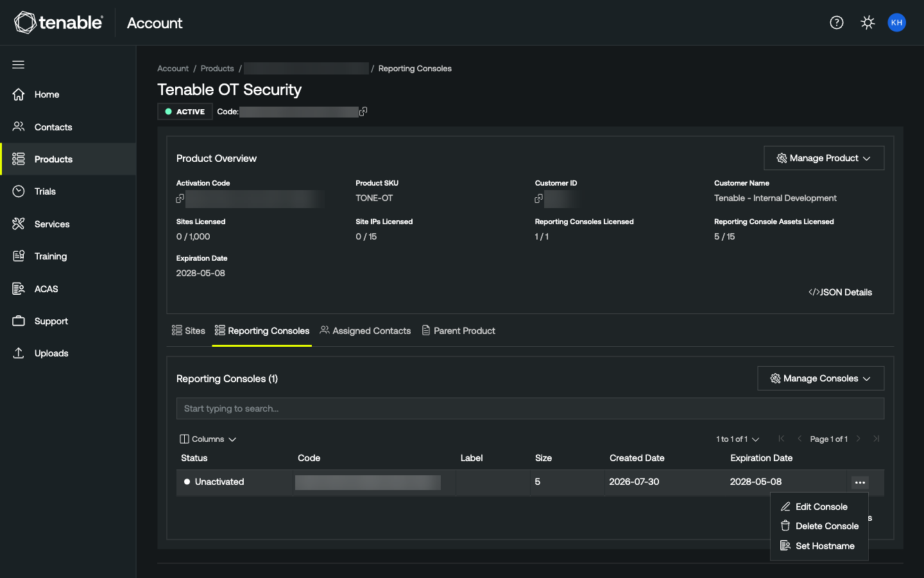This screenshot has width=924, height=578.
Task: Click the ACTIVE status badge
Action: pos(185,112)
